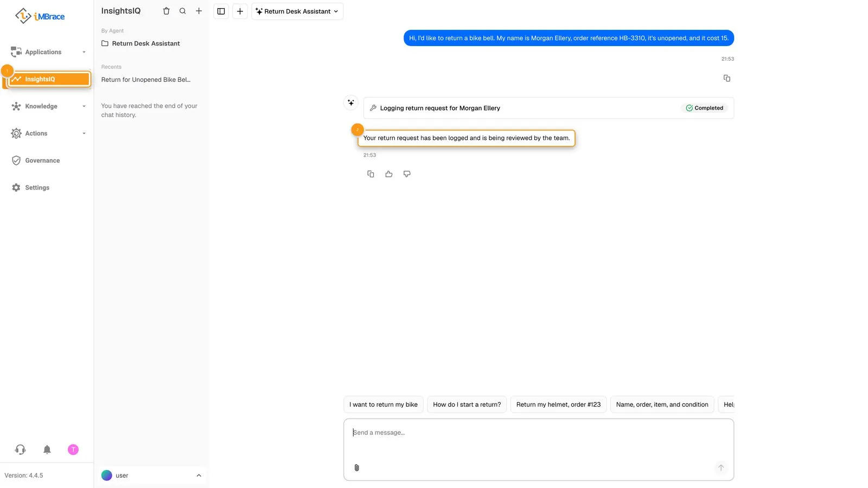868x488 pixels.
Task: Copy the user message about bike bell
Action: 727,78
